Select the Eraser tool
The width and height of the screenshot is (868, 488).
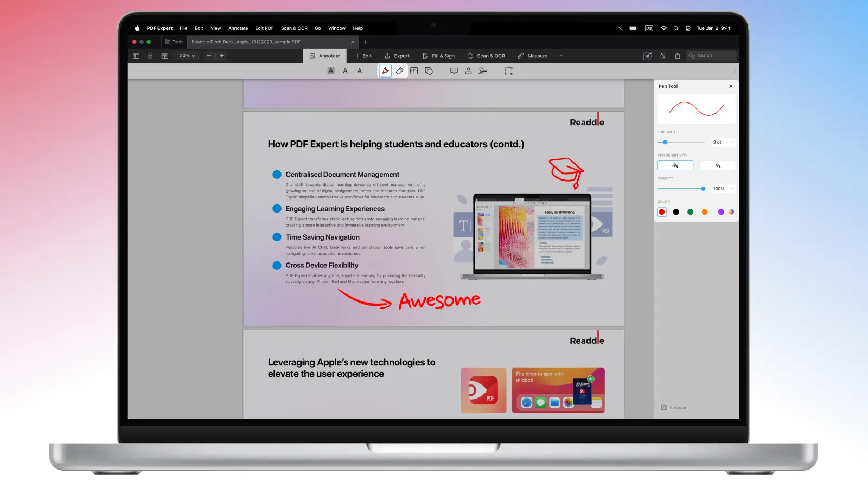click(x=400, y=71)
